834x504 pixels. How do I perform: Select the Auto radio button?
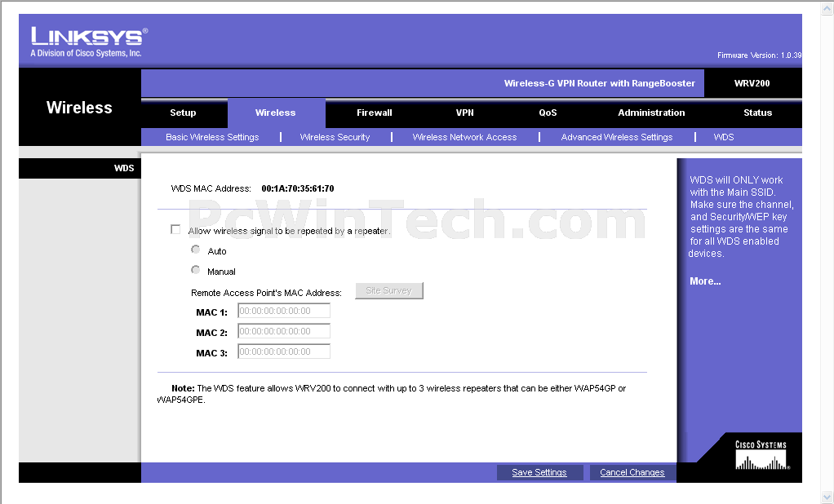196,250
